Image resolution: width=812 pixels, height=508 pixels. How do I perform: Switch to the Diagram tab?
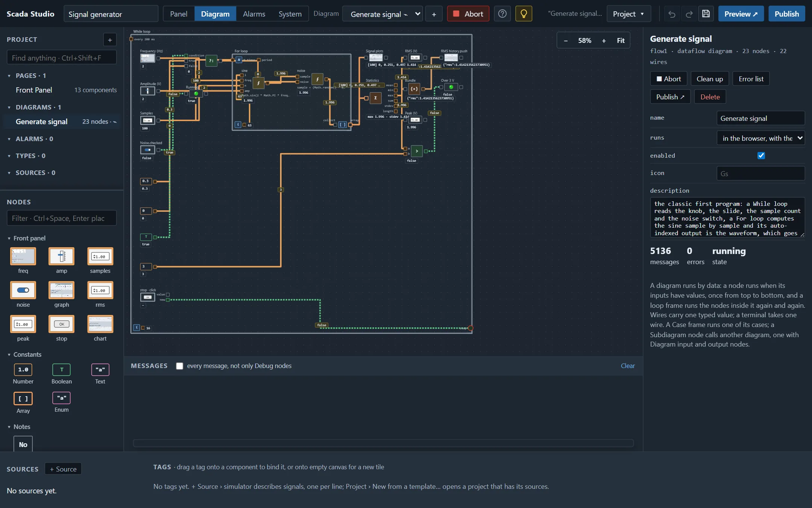215,14
